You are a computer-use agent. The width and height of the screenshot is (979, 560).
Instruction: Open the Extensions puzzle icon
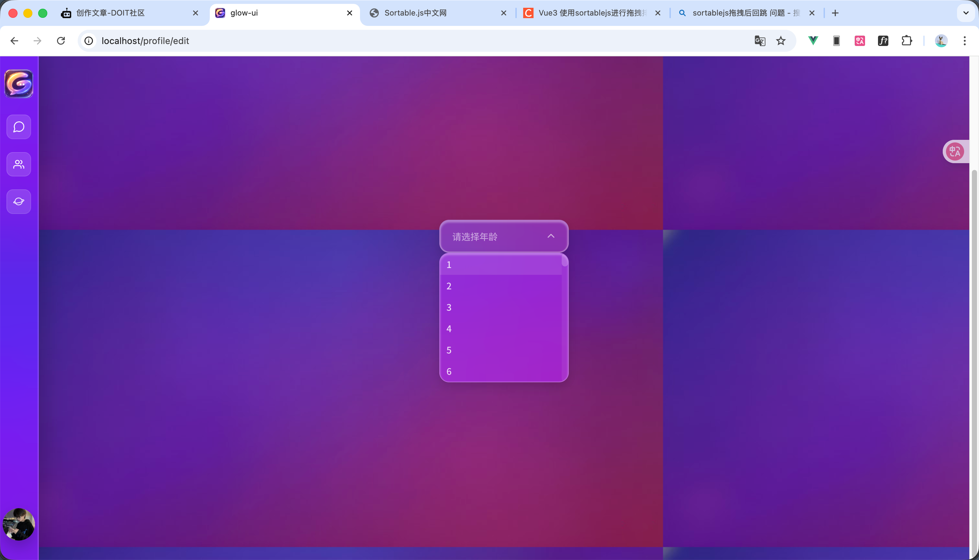(x=906, y=41)
